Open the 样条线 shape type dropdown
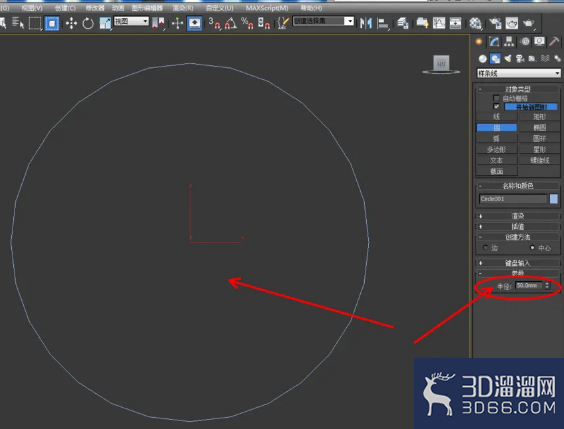 (519, 73)
